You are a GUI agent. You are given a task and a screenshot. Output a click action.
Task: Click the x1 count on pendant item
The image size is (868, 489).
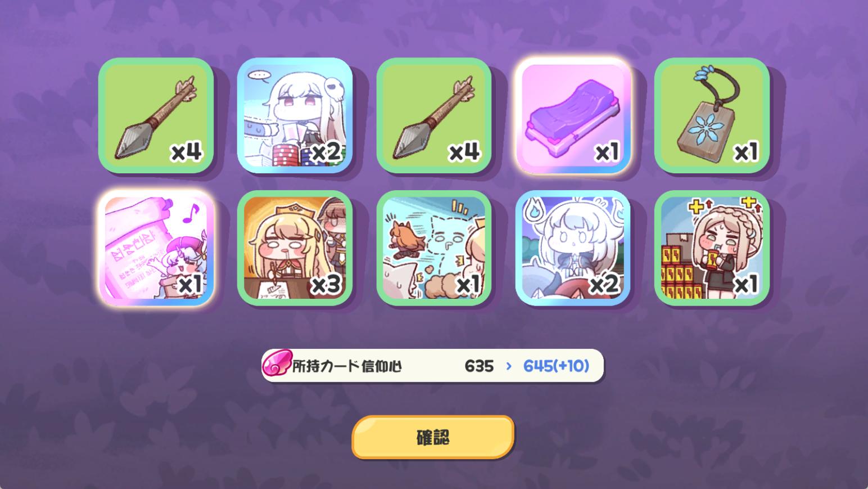pos(745,152)
